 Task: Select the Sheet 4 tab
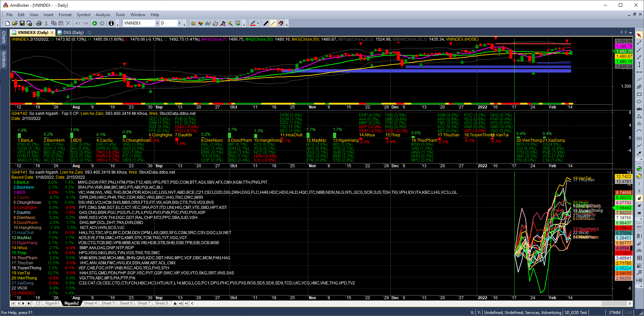tap(90, 303)
